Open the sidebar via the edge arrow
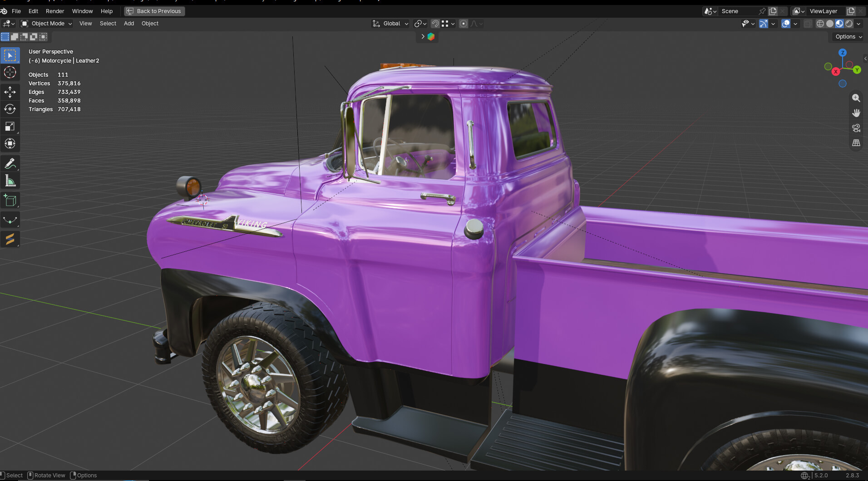Image resolution: width=868 pixels, height=481 pixels. tap(865, 59)
